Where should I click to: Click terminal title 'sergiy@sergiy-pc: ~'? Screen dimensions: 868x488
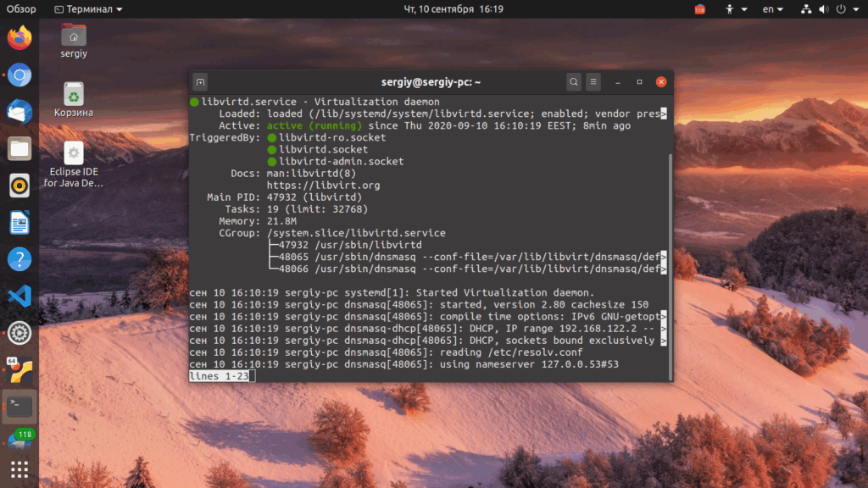[431, 82]
